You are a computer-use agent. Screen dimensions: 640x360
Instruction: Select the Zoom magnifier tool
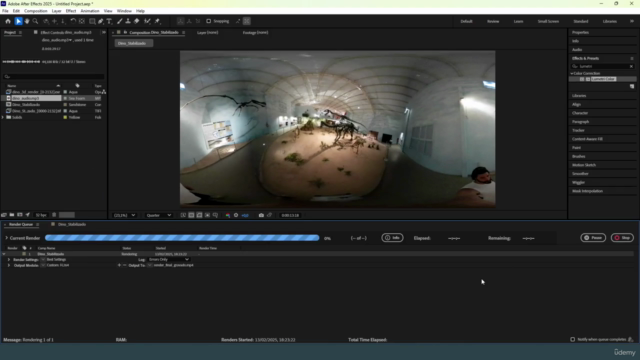tap(36, 21)
